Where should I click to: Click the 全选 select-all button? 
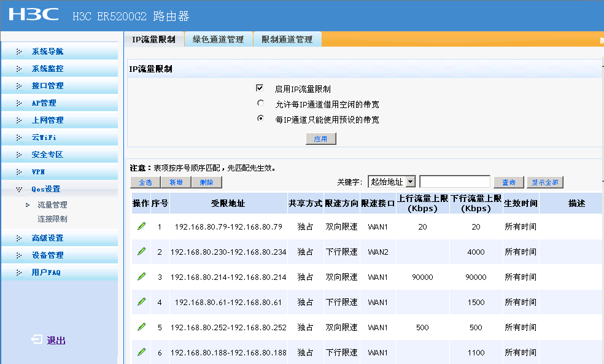pyautogui.click(x=145, y=182)
